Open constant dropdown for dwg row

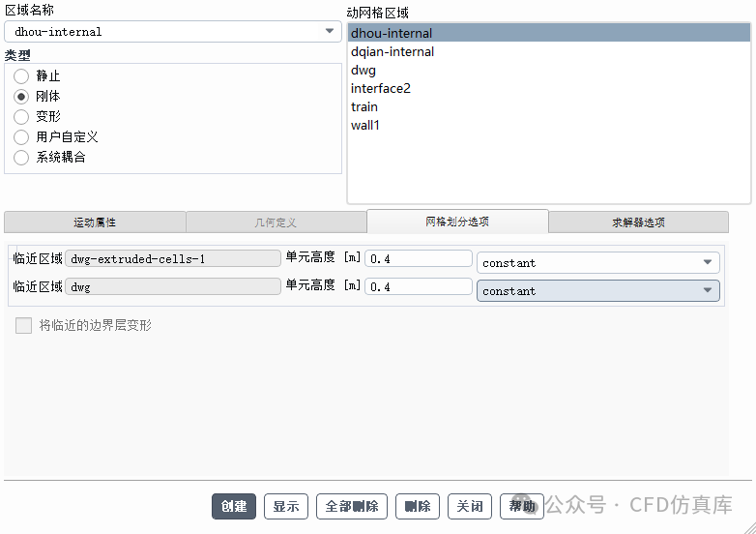point(597,291)
